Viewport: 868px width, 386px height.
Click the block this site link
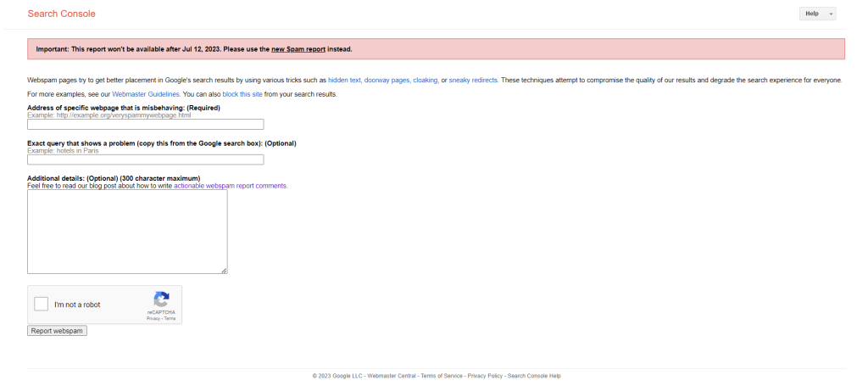(242, 95)
